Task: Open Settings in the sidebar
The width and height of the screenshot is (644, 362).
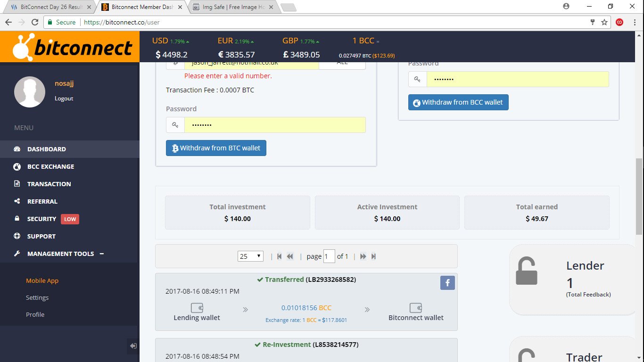Action: point(37,297)
